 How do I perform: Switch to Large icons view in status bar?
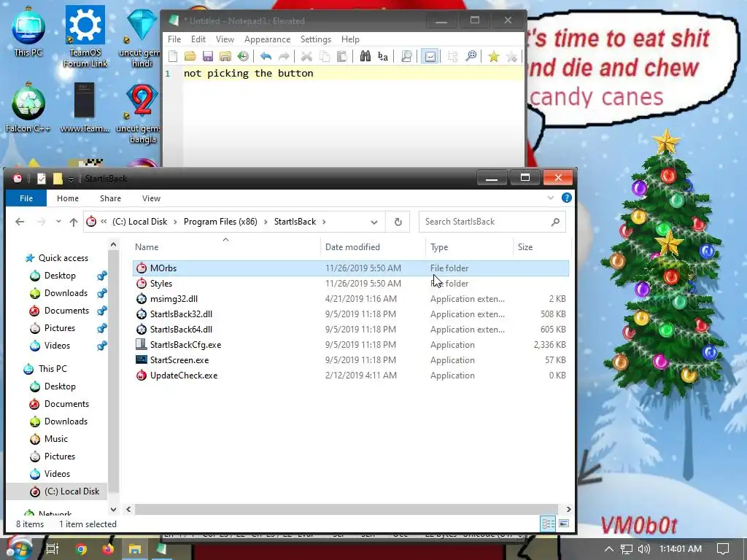point(564,524)
